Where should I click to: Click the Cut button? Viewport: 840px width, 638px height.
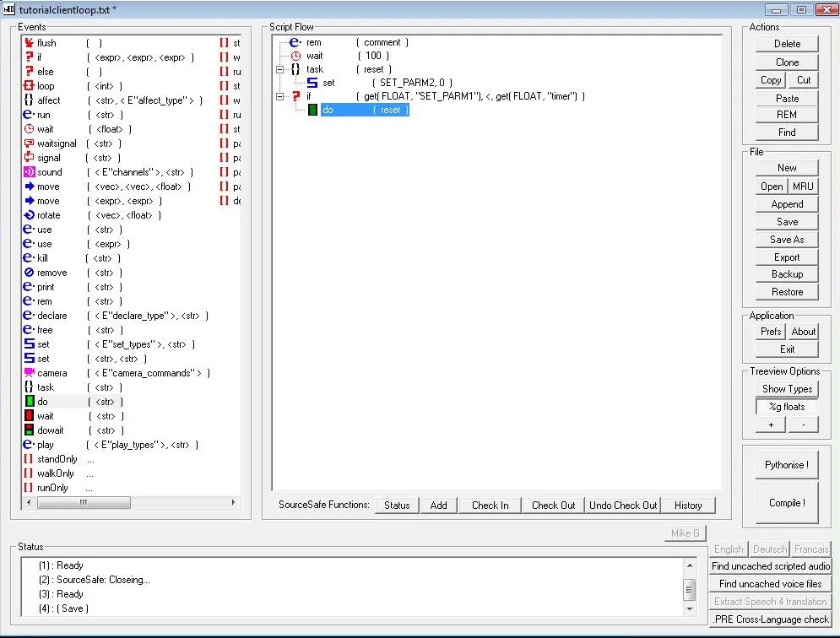pos(804,80)
